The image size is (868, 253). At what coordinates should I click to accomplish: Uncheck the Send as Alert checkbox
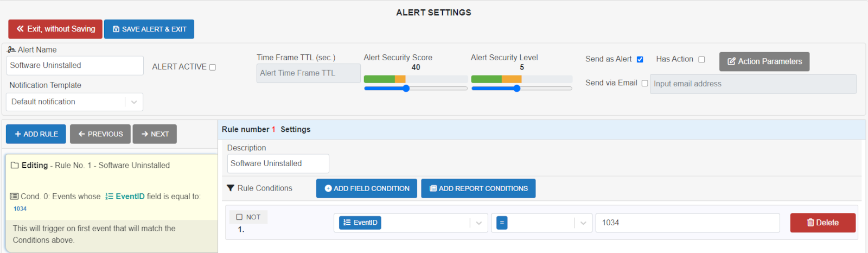(x=640, y=59)
